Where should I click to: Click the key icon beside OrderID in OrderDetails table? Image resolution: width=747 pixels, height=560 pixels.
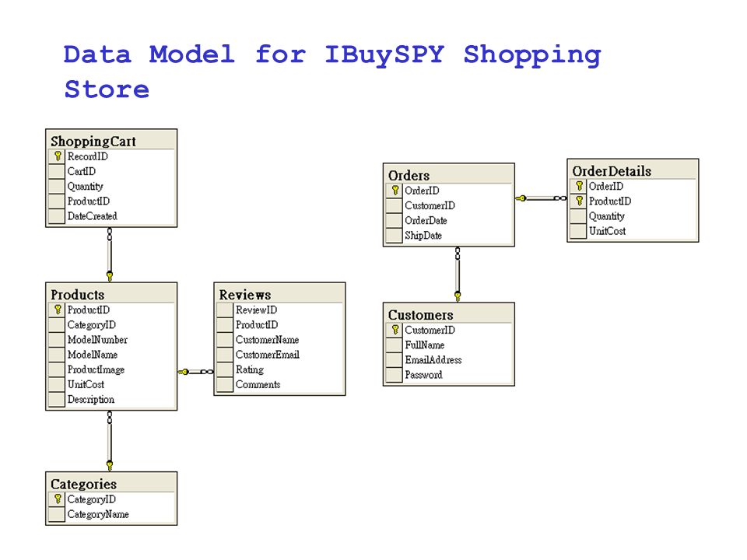coord(579,186)
